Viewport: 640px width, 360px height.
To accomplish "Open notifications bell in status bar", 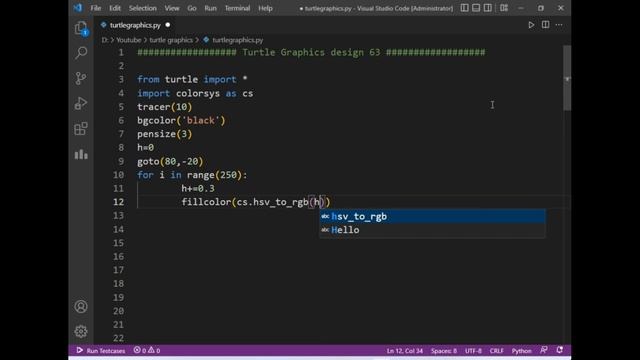I will coord(560,350).
